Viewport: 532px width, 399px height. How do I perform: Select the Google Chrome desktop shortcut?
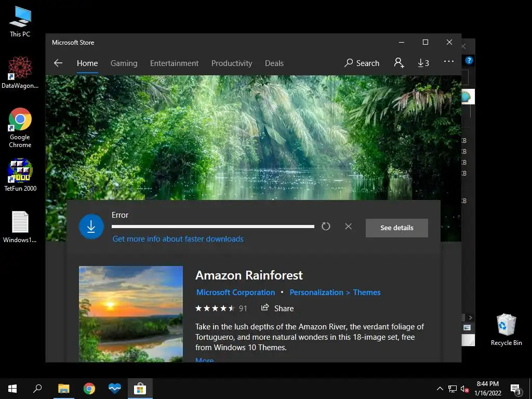point(20,128)
